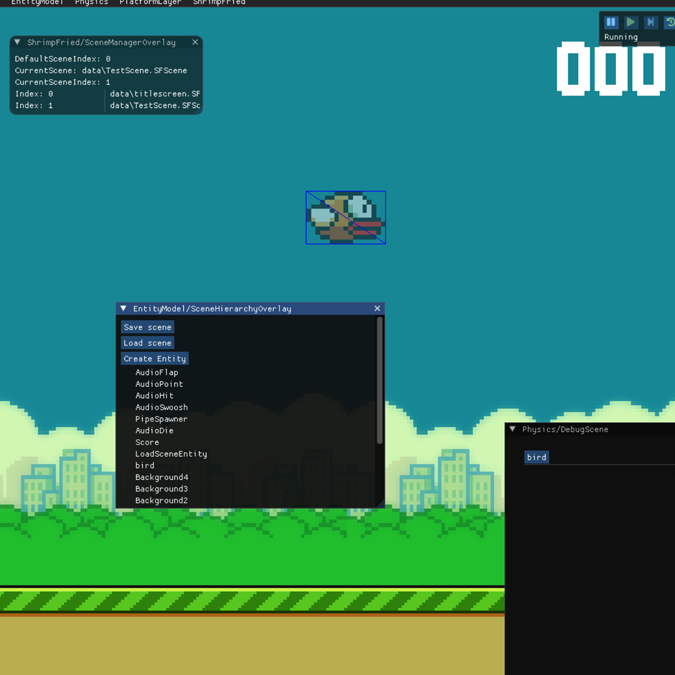675x675 pixels.
Task: Open the PlatformLayer menu
Action: pyautogui.click(x=150, y=3)
